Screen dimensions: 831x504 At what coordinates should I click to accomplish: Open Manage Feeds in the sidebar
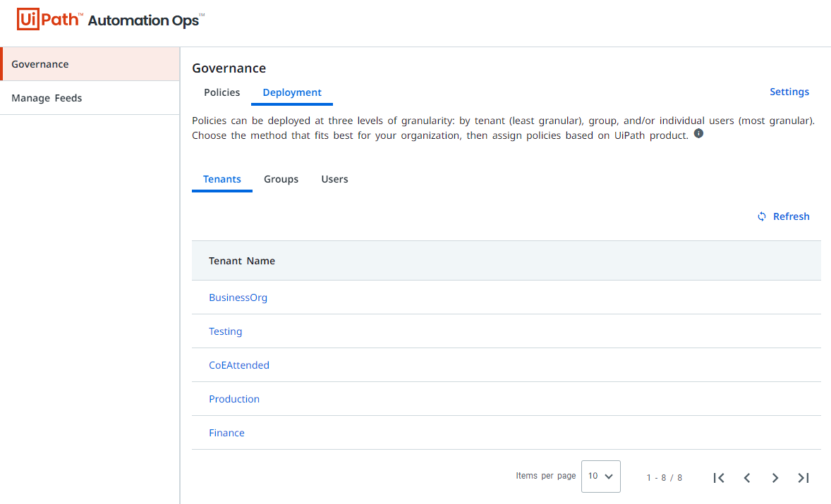pyautogui.click(x=90, y=98)
